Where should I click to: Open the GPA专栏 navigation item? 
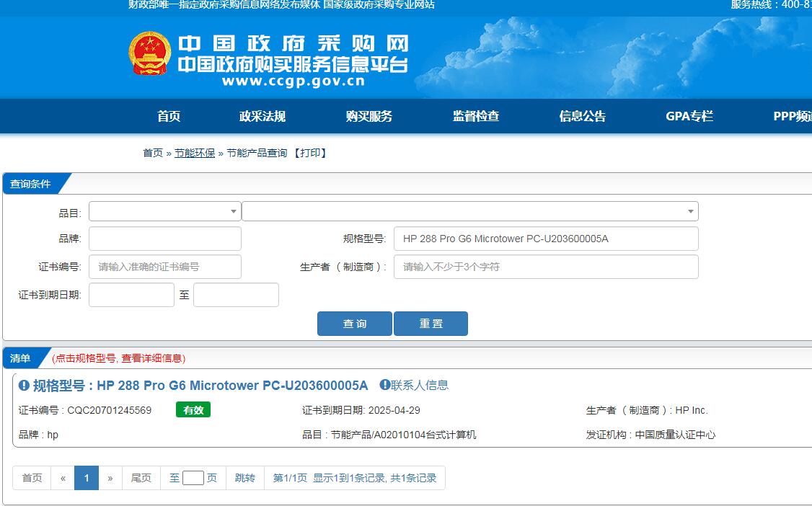pos(689,117)
